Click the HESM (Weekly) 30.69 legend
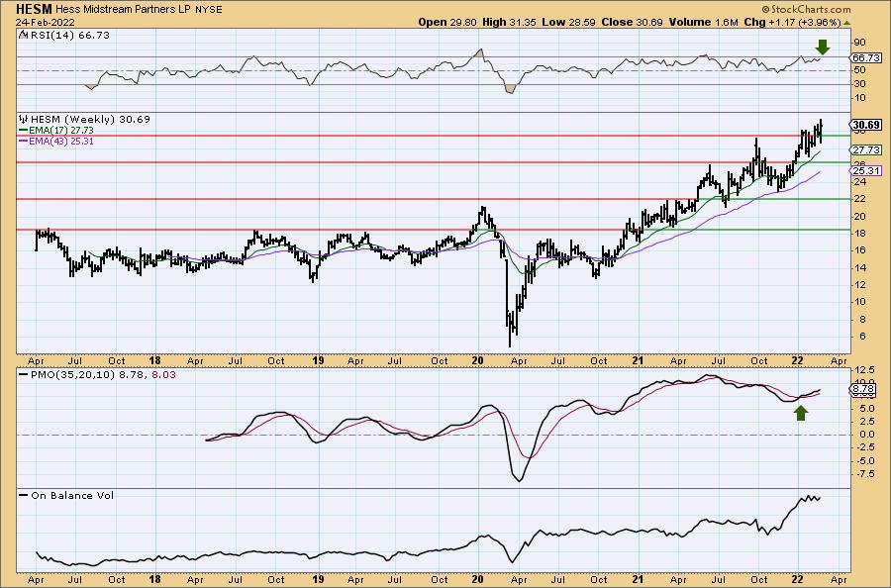891x588 pixels. (x=90, y=120)
